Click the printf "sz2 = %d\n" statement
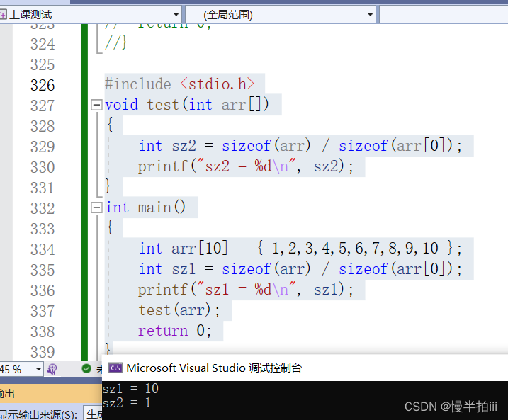Screen dimensions: 508x420 (x=246, y=166)
